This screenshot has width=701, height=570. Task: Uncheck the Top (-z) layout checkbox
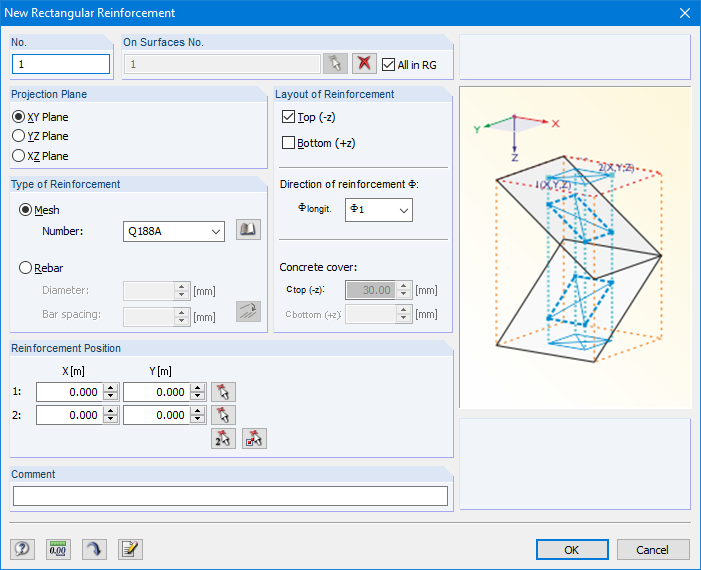pyautogui.click(x=288, y=117)
